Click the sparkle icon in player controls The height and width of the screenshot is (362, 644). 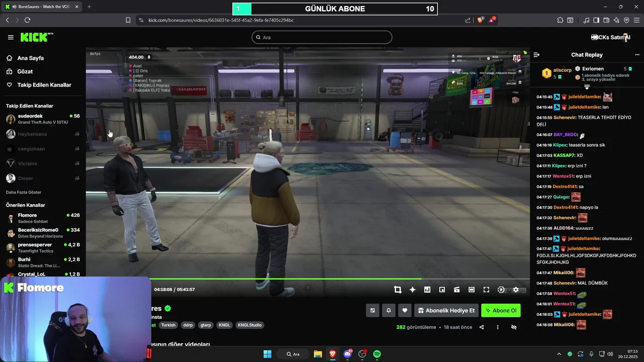[x=413, y=290]
